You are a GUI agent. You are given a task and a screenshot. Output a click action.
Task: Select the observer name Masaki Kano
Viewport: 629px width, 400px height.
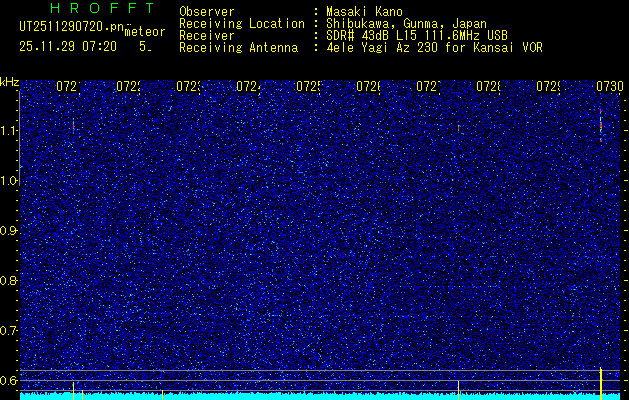pyautogui.click(x=357, y=11)
